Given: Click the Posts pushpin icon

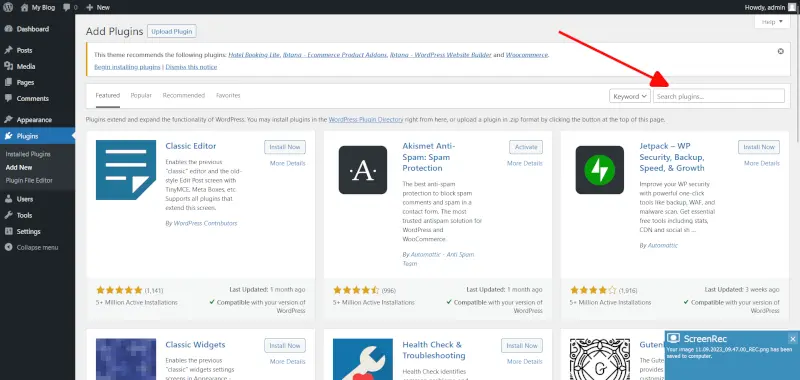Looking at the screenshot, I should pos(8,50).
